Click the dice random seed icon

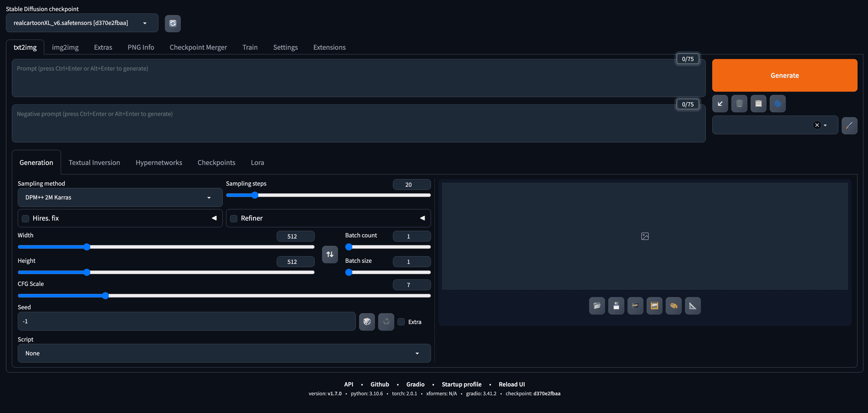click(x=367, y=322)
